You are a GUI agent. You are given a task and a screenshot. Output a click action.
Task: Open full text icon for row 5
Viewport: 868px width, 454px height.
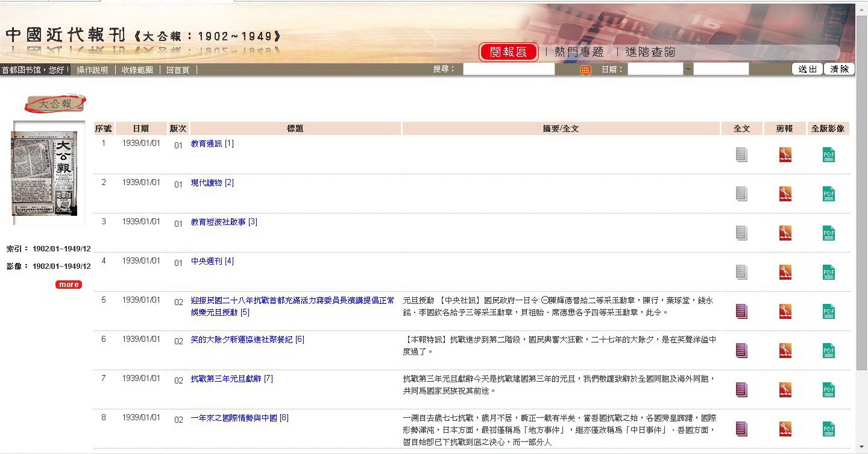741,312
